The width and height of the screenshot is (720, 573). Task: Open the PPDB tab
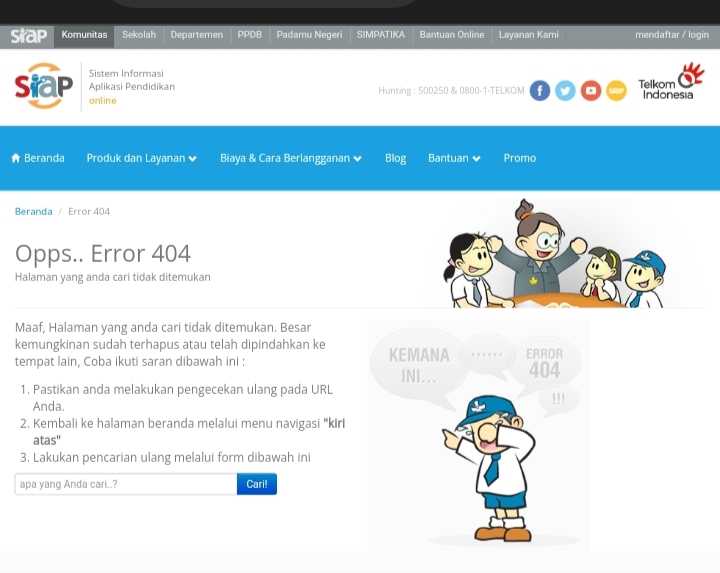pos(249,35)
